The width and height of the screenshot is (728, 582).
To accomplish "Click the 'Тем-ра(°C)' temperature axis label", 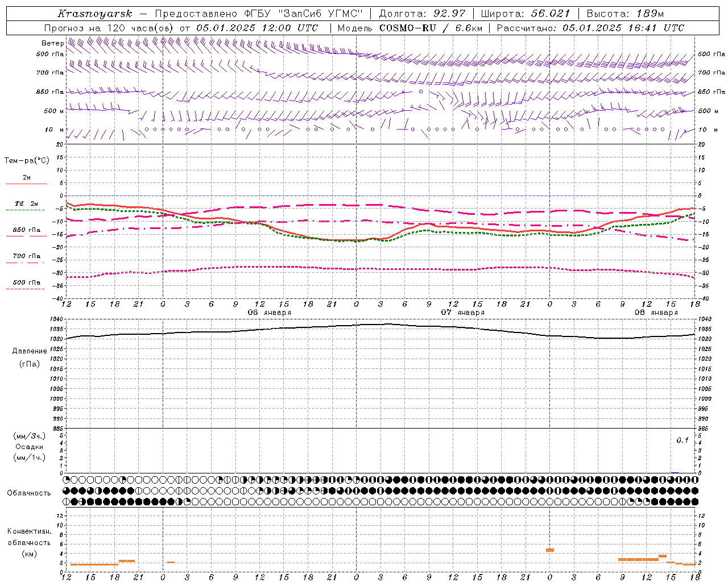I will coord(27,161).
